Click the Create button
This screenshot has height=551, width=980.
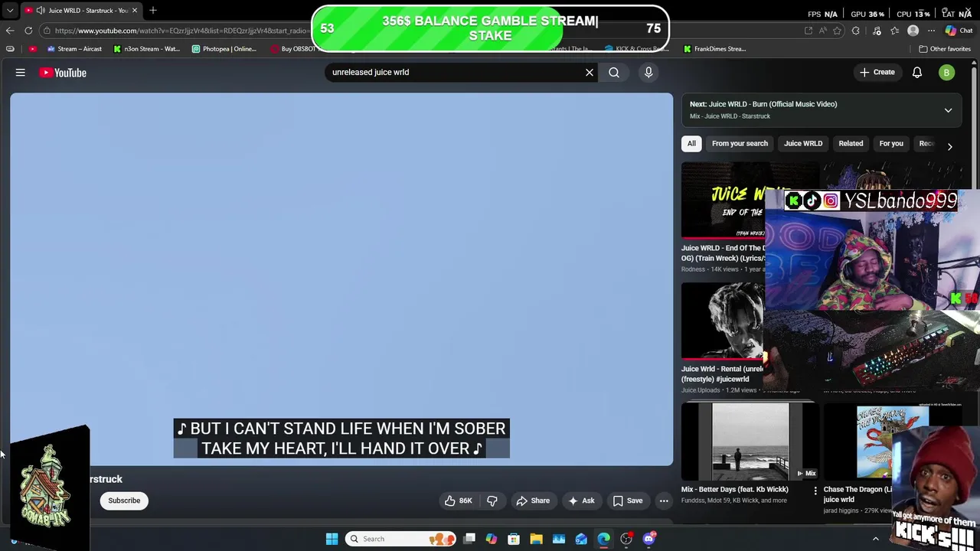(x=877, y=73)
